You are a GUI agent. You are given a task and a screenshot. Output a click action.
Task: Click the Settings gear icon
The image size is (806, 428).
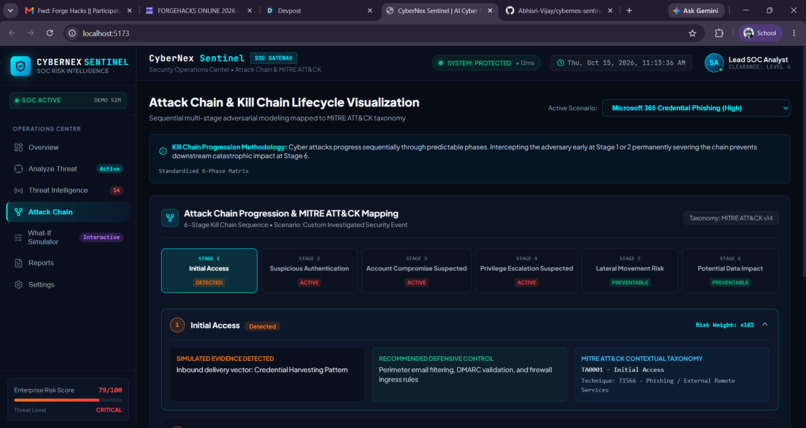click(19, 284)
